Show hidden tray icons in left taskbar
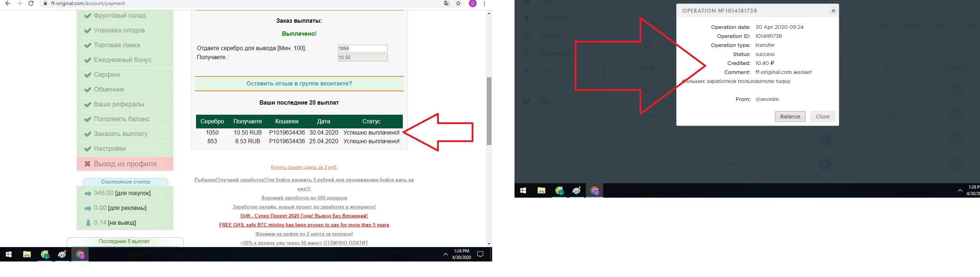 click(x=445, y=255)
